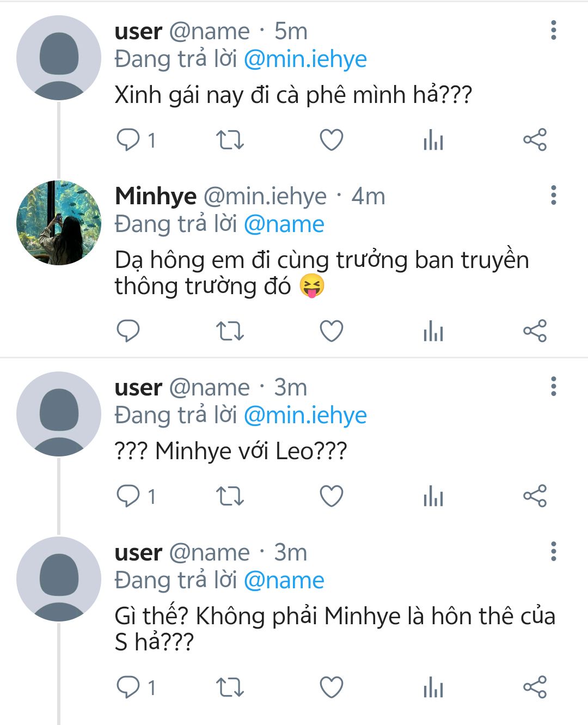Open the Minhye display name profile
This screenshot has height=725, width=588.
click(156, 196)
